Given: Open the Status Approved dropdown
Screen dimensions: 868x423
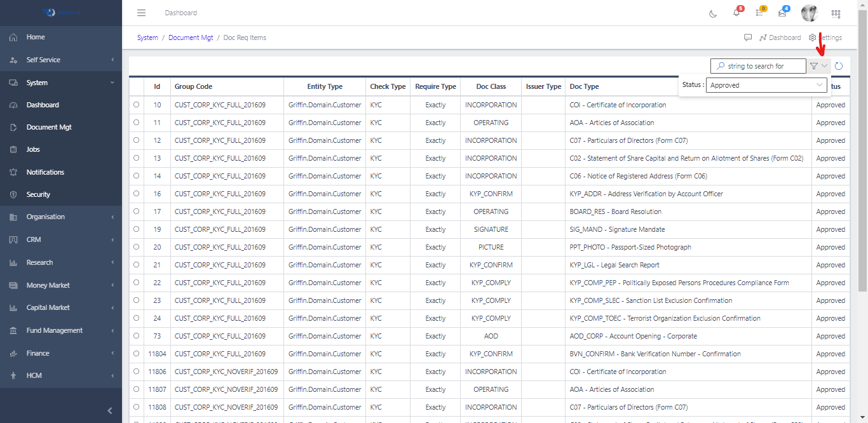Looking at the screenshot, I should (x=766, y=85).
